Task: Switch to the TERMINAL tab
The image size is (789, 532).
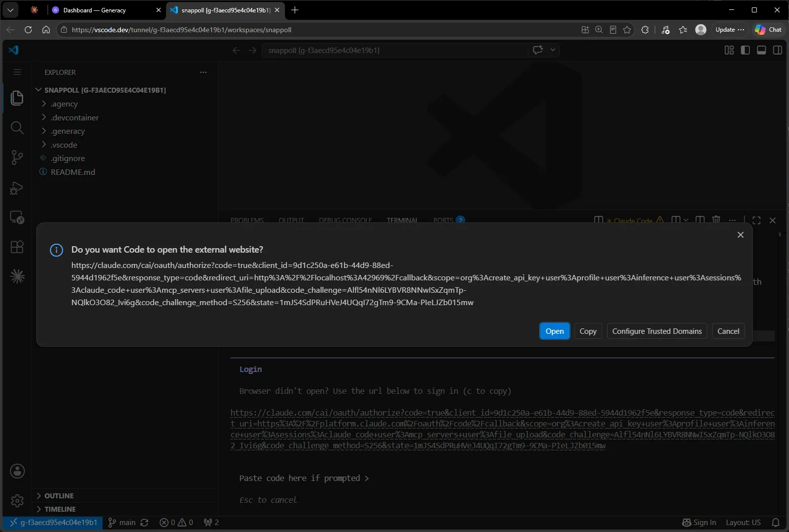Action: (402, 220)
